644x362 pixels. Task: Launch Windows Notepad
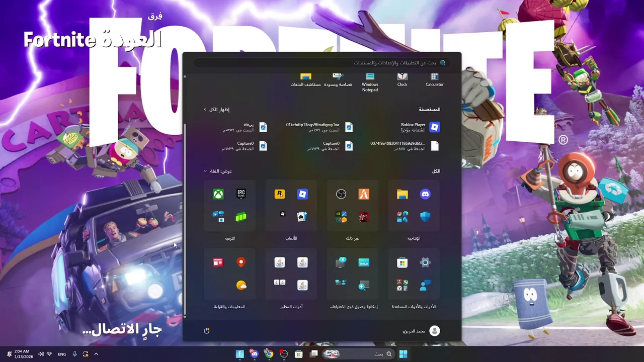point(370,82)
